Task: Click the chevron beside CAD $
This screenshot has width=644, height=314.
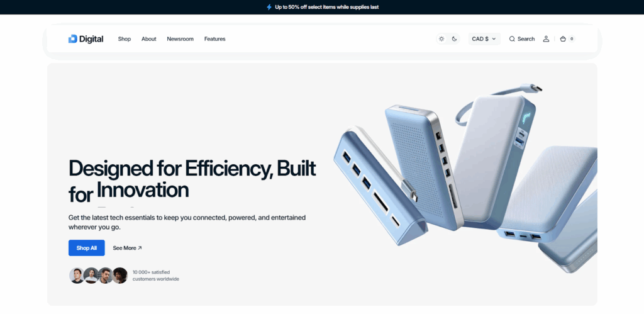Action: 494,39
